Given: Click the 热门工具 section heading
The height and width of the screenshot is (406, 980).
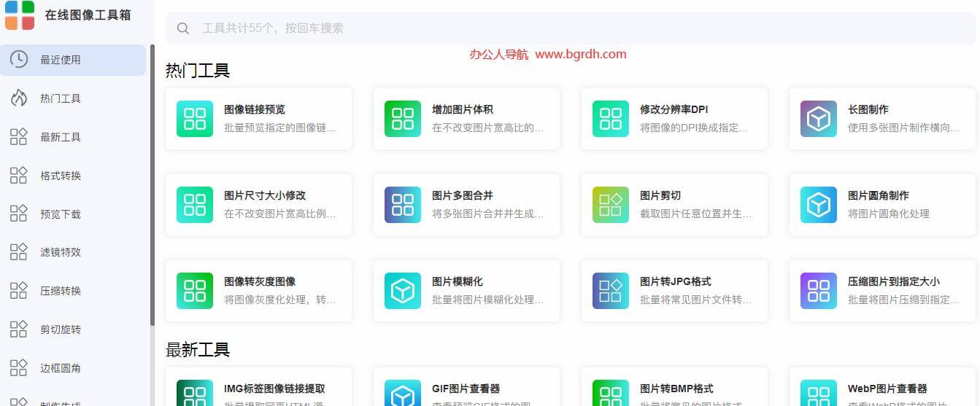Looking at the screenshot, I should (198, 71).
